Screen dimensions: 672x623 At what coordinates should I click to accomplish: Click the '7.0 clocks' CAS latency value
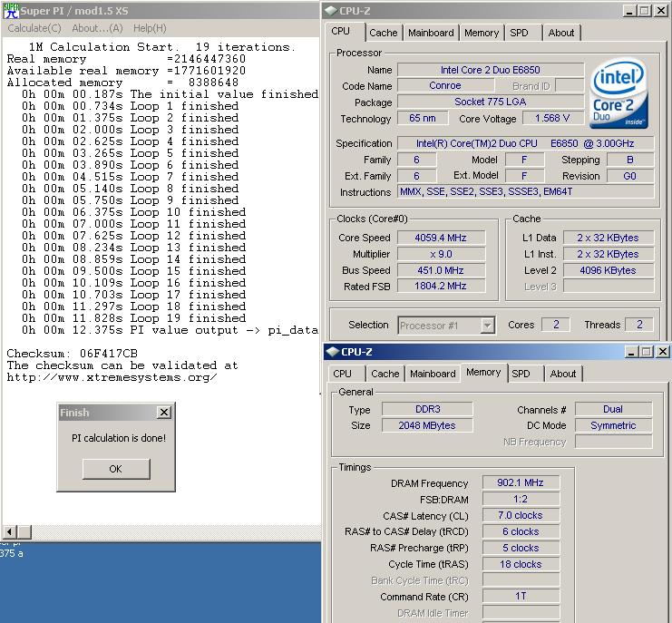click(521, 515)
